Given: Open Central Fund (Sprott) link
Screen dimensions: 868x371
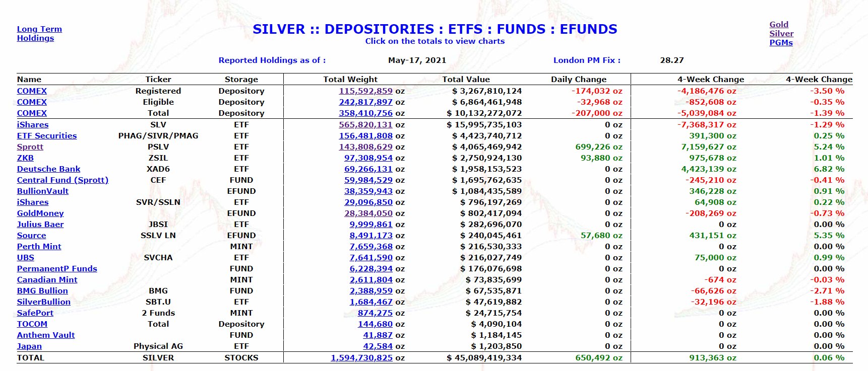Looking at the screenshot, I should [x=63, y=180].
